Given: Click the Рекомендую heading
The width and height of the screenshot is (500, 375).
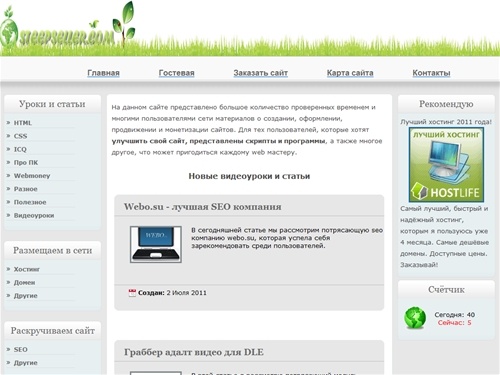Looking at the screenshot, I should pos(446,104).
